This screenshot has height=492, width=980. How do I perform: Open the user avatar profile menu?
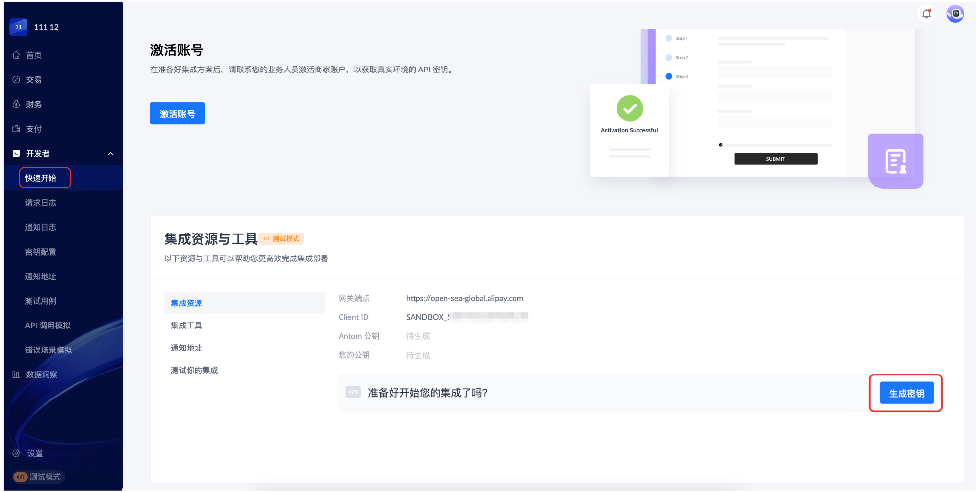955,14
